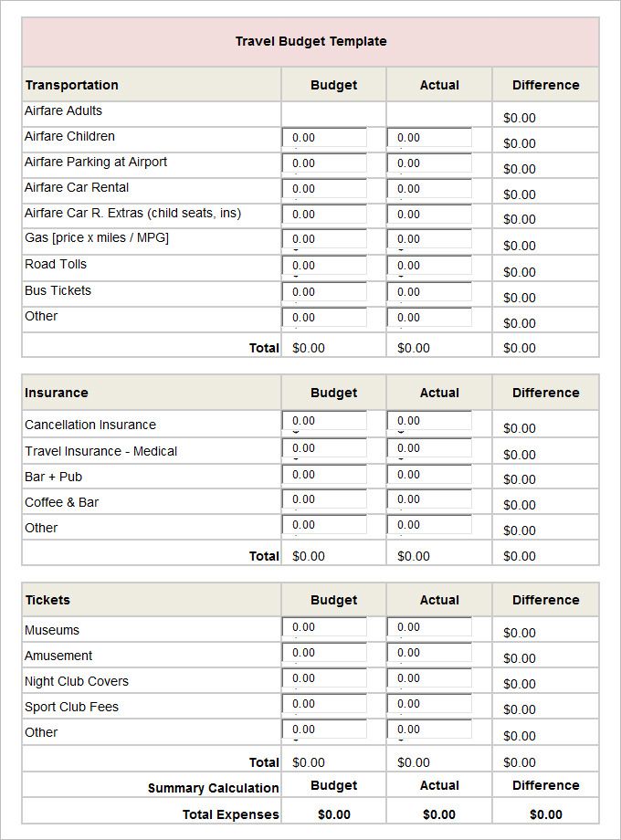
Task: Click the Total Expenses budget amount
Action: point(334,814)
